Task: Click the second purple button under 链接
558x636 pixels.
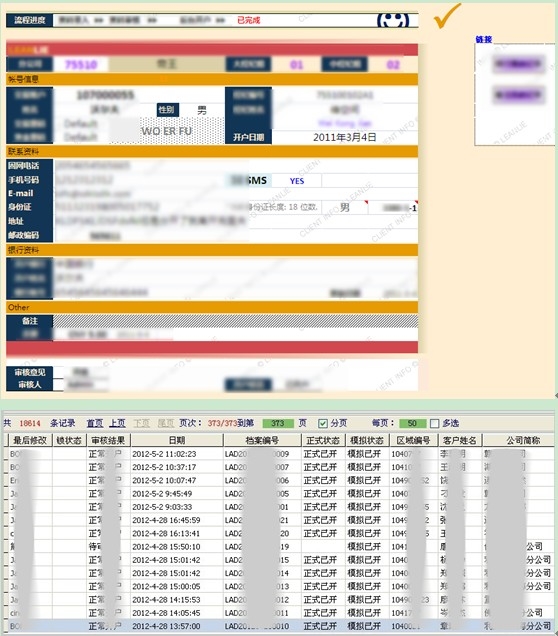Action: coord(518,95)
